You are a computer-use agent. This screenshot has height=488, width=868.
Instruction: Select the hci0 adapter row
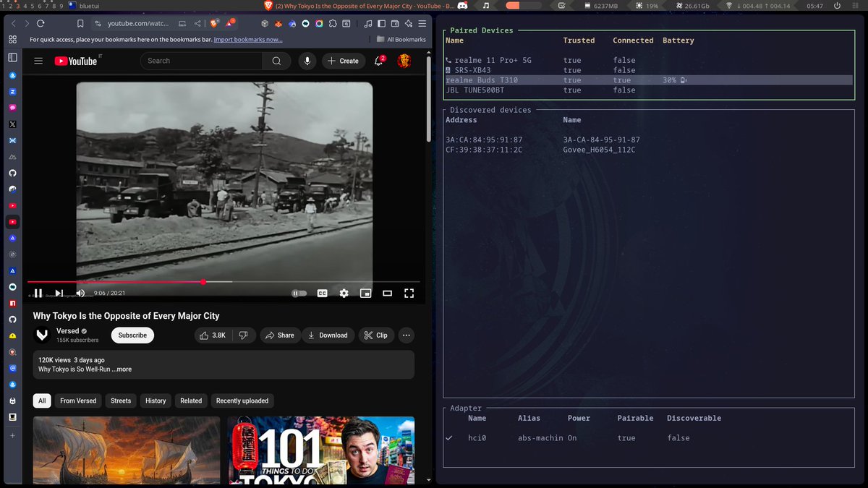click(x=649, y=438)
